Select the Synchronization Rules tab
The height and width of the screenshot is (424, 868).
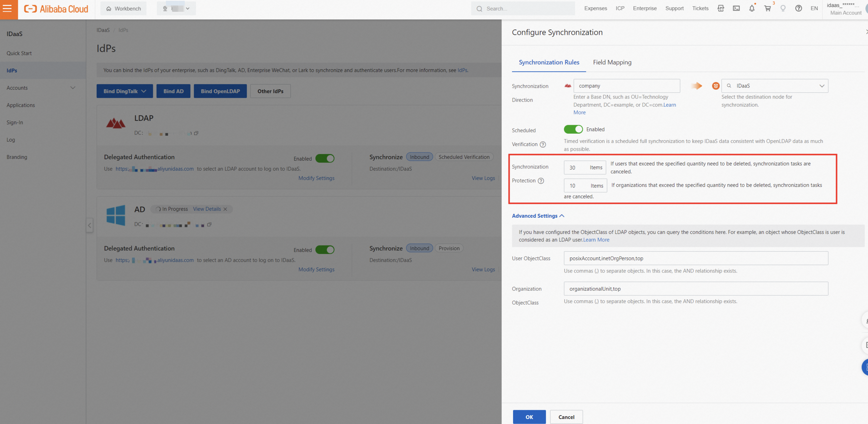pyautogui.click(x=549, y=62)
